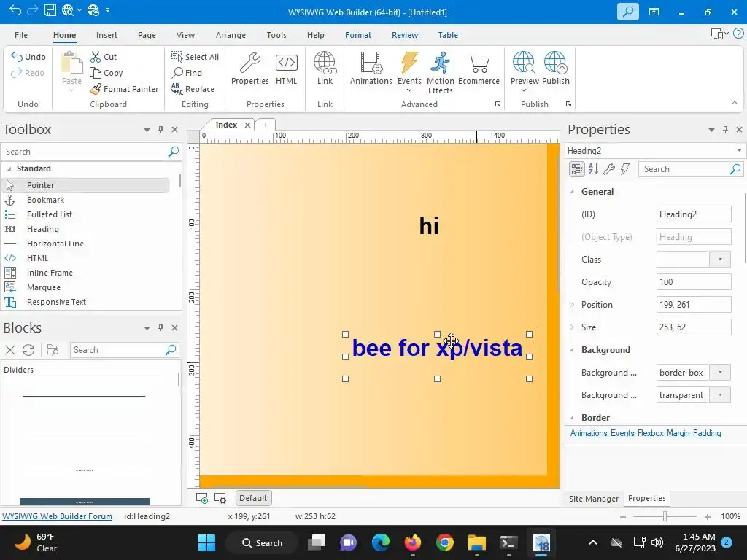Click the Copy icon in Clipboard group

pos(96,73)
